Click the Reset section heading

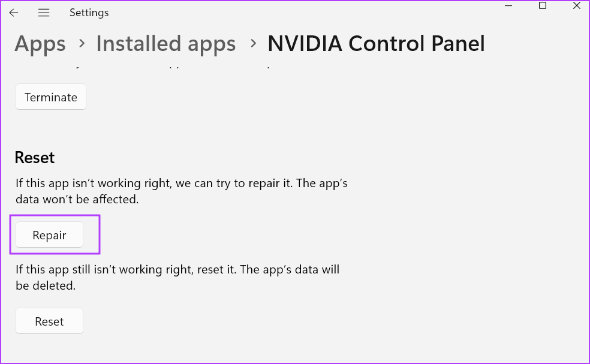coord(35,157)
